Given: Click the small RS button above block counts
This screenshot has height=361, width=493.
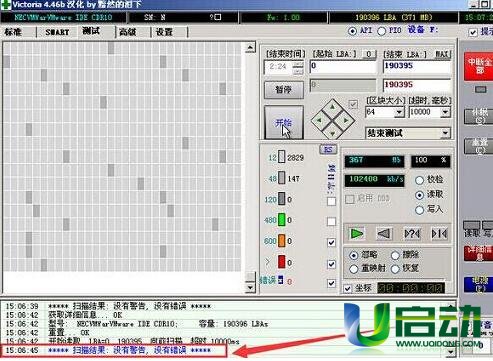Looking at the screenshot, I should pos(328,149).
